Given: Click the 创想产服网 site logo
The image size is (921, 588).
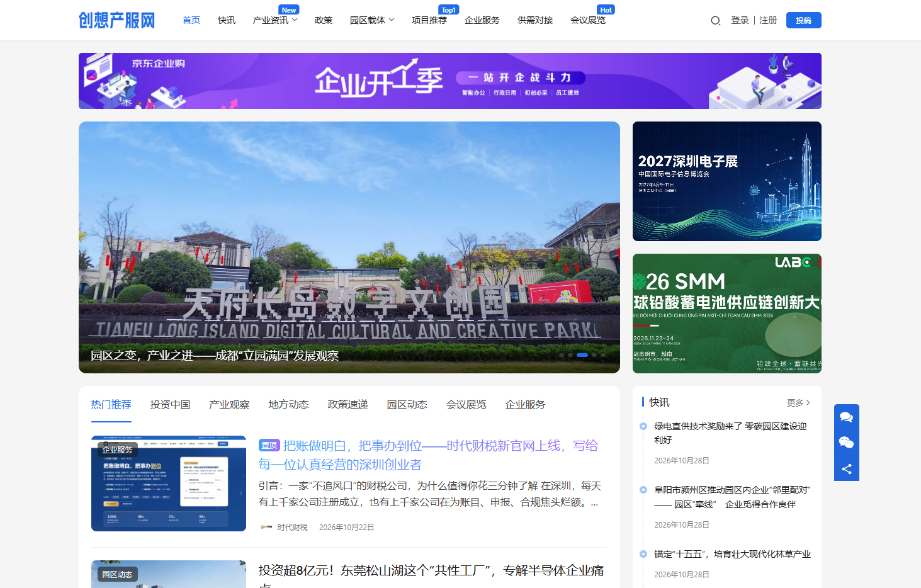Looking at the screenshot, I should (116, 20).
